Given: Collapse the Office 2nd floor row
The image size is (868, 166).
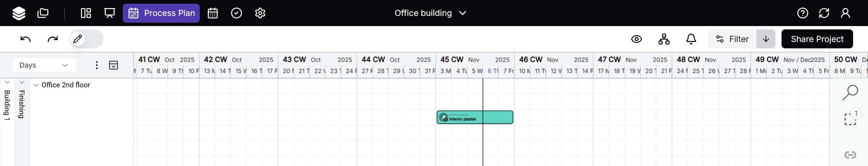Looking at the screenshot, I should (x=36, y=85).
